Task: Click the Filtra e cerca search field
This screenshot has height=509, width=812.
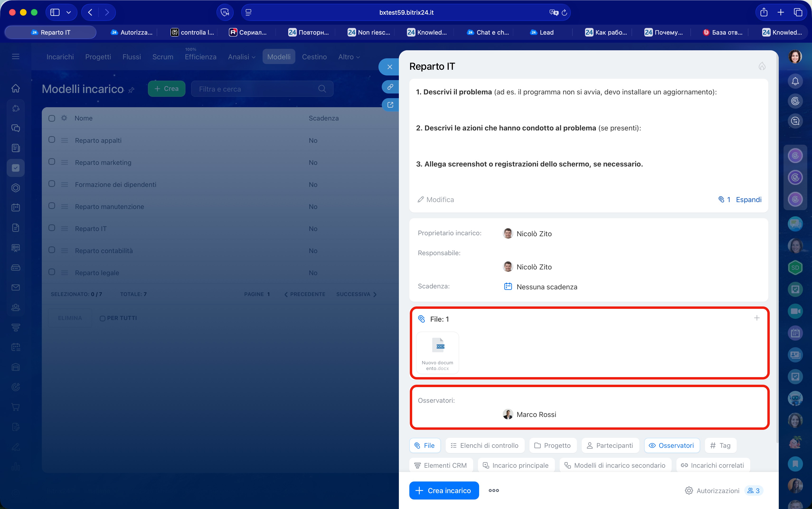Action: [x=256, y=89]
